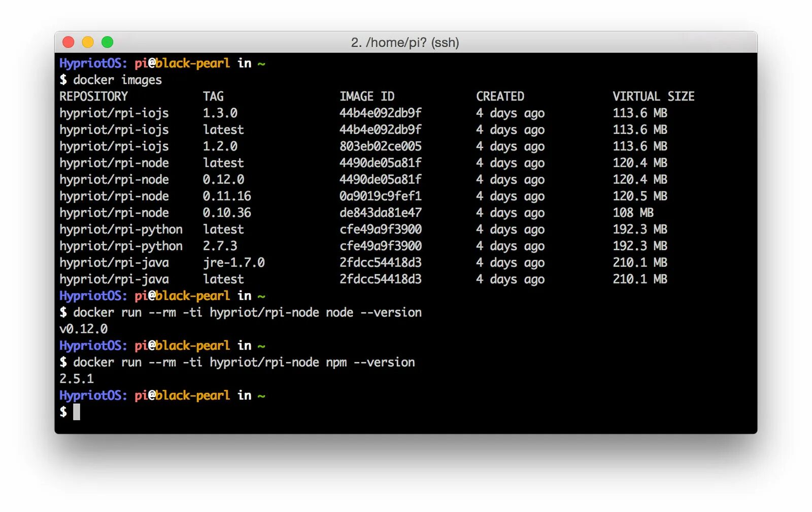Click hypriot/rpi-iojs in the 1.2.0 row

click(114, 146)
